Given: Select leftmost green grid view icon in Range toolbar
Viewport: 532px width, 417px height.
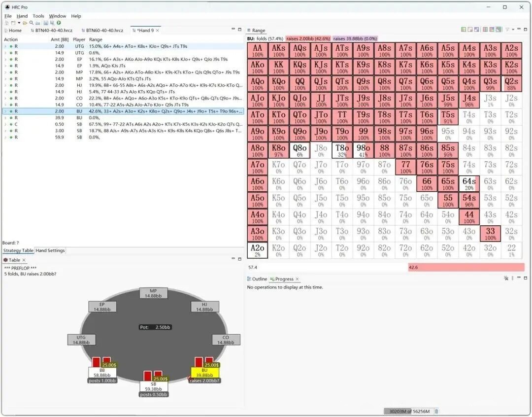Looking at the screenshot, I should [x=464, y=30].
